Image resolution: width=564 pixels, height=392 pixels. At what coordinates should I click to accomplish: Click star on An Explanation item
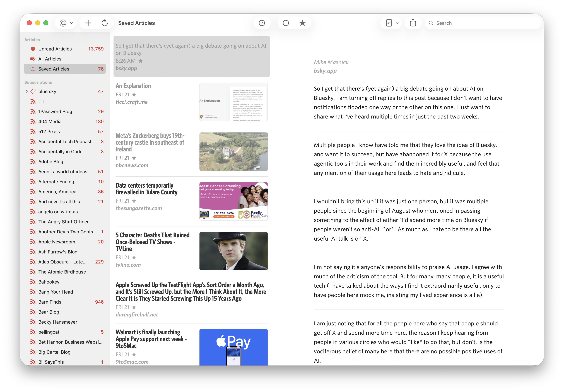click(134, 95)
